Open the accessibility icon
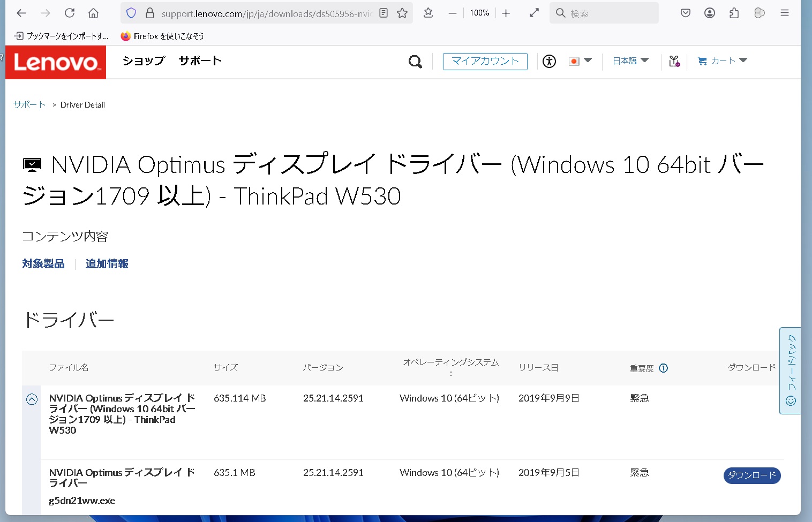 click(549, 61)
